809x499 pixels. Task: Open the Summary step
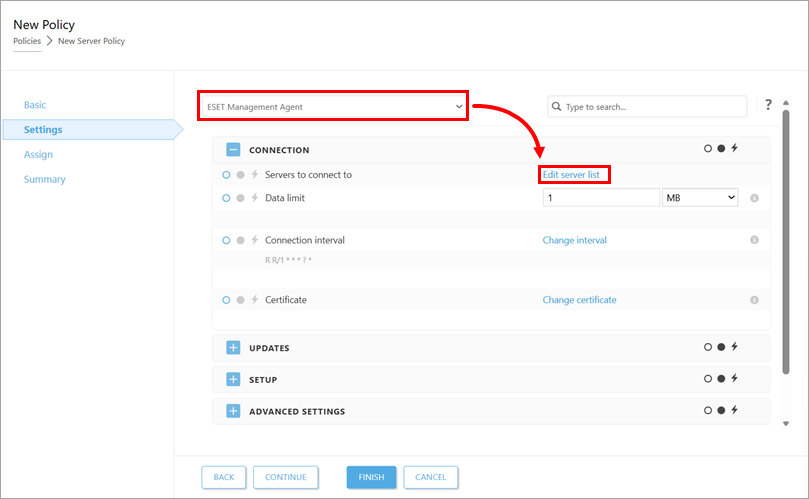[45, 180]
